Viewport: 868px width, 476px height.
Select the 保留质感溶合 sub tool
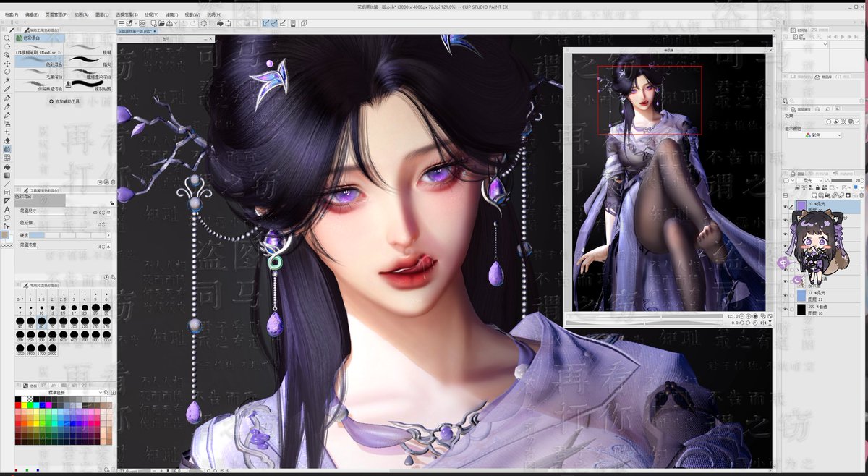coord(39,86)
